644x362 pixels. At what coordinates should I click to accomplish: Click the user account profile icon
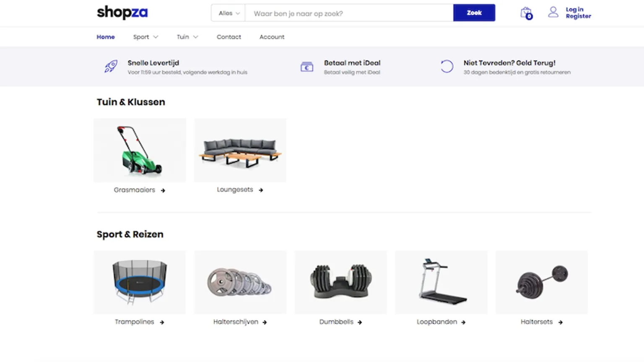pos(553,12)
